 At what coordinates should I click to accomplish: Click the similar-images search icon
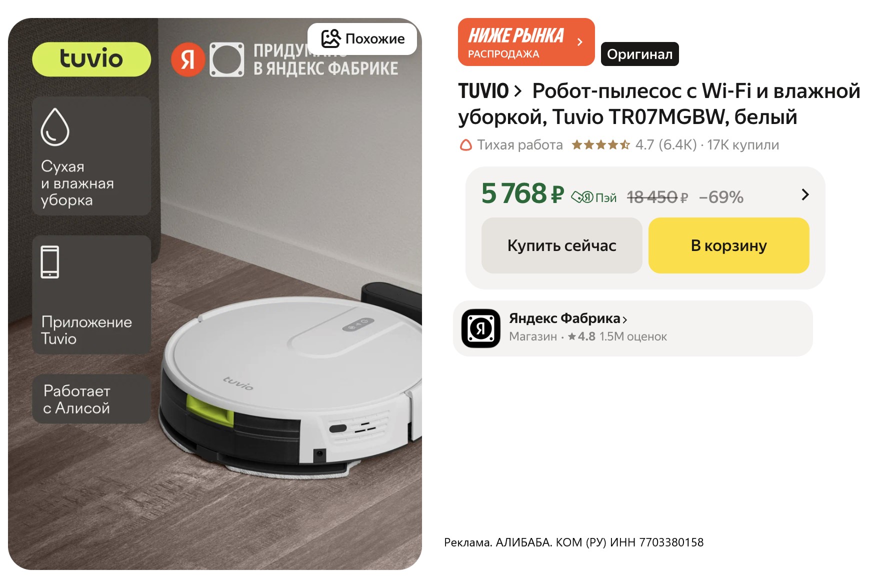[x=330, y=38]
